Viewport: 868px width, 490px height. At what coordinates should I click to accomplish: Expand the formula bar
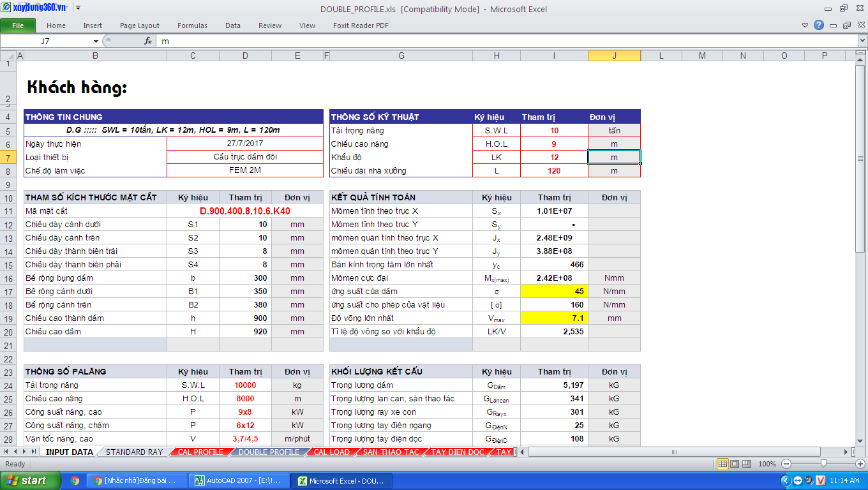(862, 41)
